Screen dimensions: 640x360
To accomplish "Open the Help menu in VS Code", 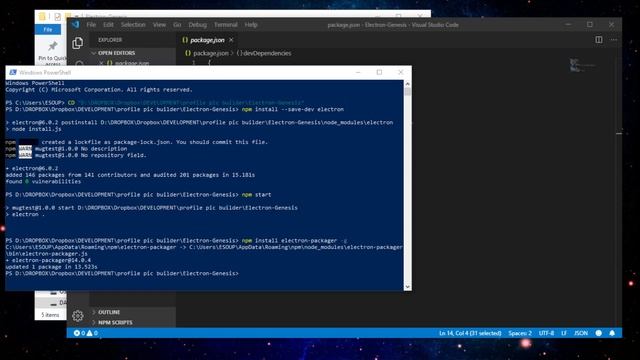I will pyautogui.click(x=251, y=24).
